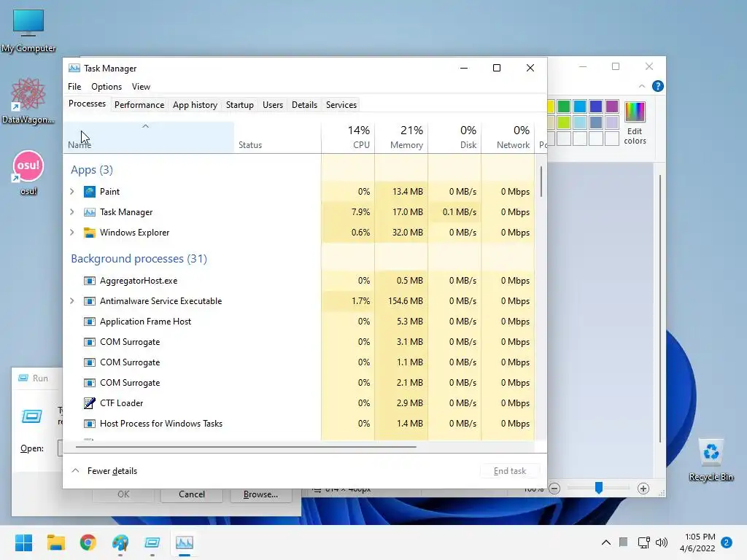Switch to Run dialog in taskbar
The width and height of the screenshot is (747, 560).
coord(152,542)
